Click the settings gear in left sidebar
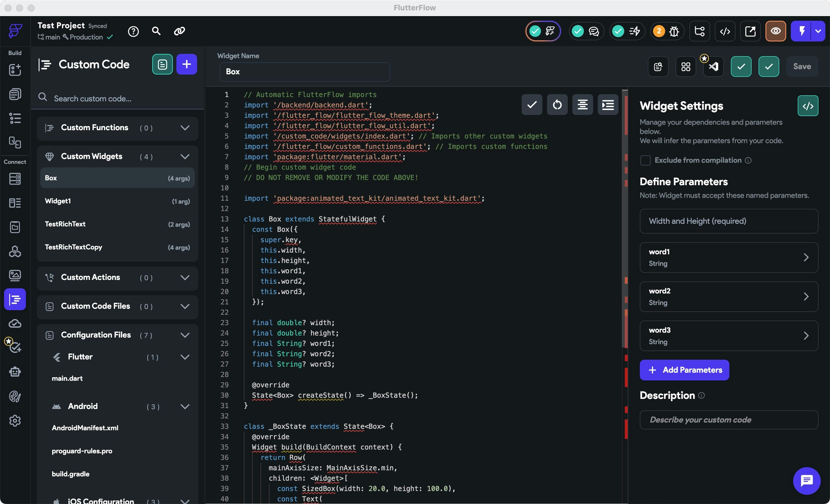 pos(15,420)
